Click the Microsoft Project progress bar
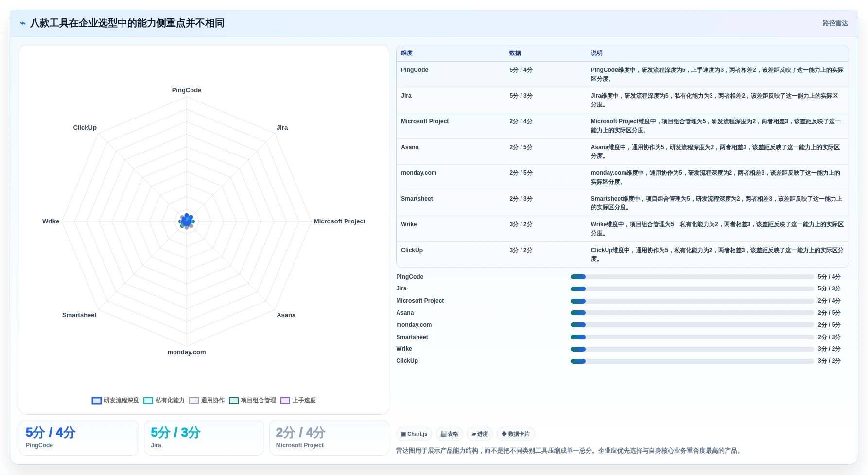The height and width of the screenshot is (475, 868). tap(692, 301)
